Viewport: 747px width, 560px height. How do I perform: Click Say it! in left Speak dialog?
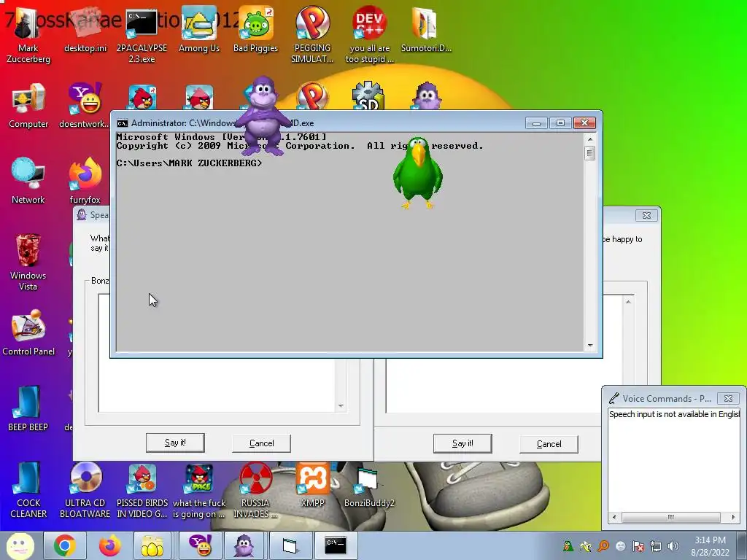tap(175, 443)
